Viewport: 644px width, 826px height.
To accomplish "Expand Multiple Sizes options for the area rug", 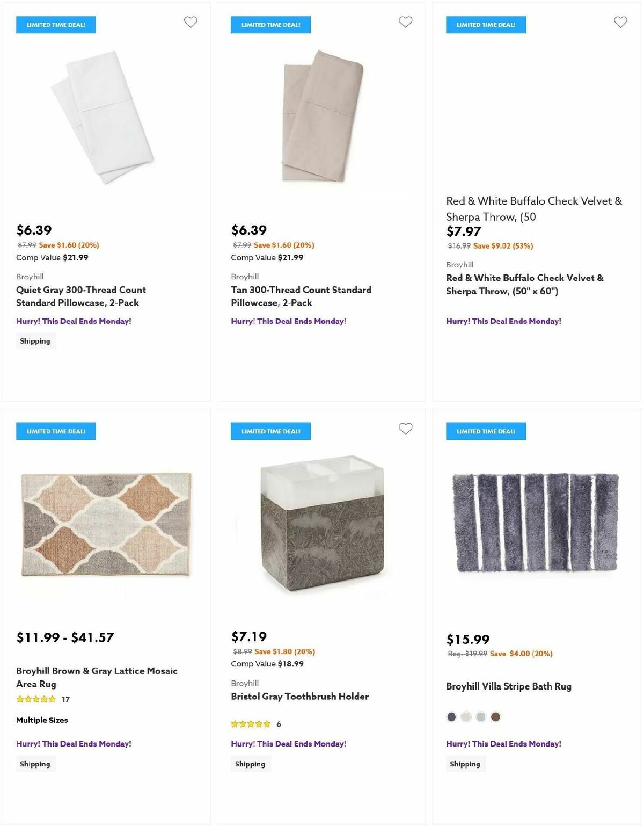I will (x=42, y=720).
